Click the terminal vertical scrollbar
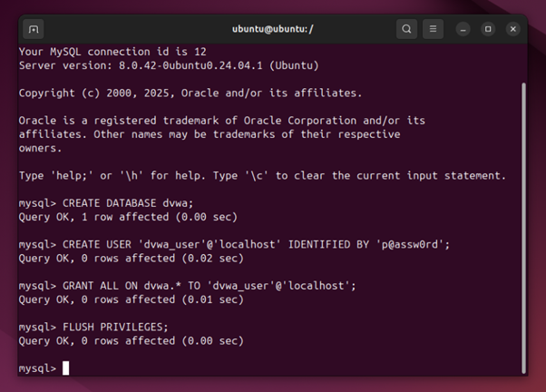The image size is (546, 392). [x=523, y=229]
